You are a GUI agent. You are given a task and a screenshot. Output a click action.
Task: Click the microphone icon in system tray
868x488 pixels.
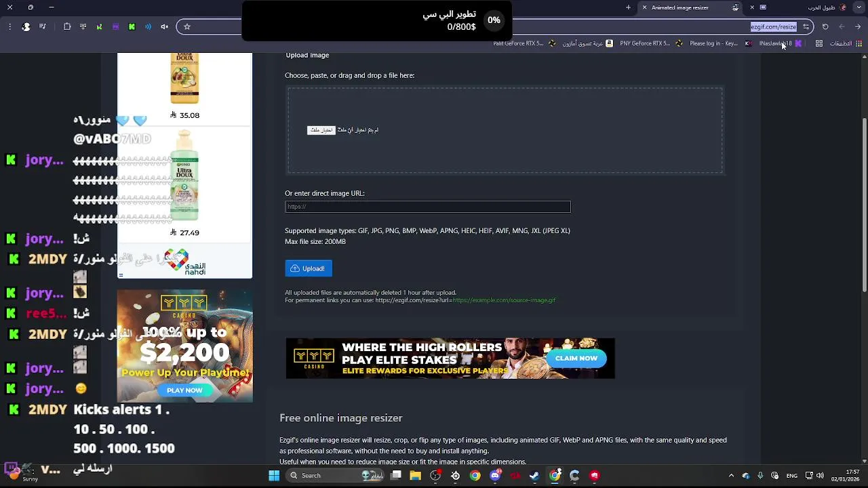(x=760, y=476)
